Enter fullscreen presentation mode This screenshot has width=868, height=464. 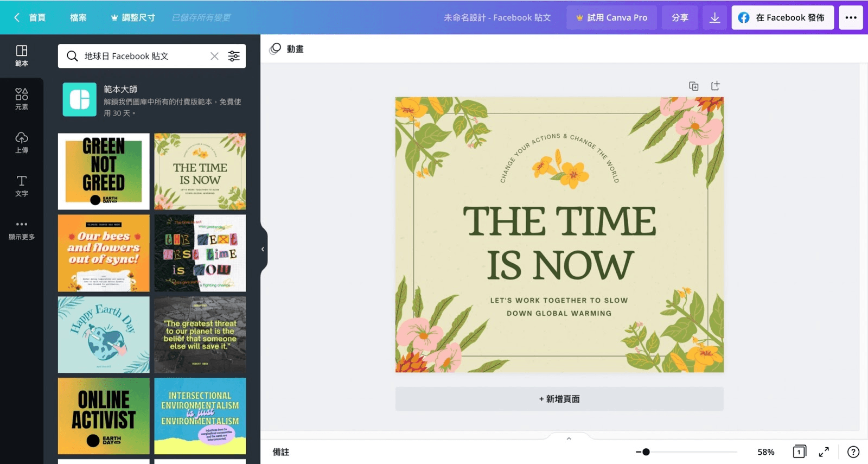[x=824, y=452]
